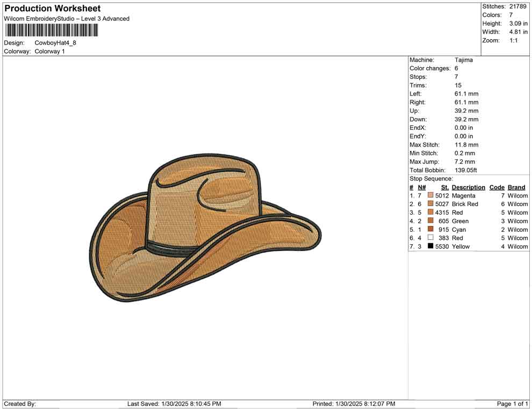The image size is (532, 409).
Task: Select the 605 Green color swatch
Action: click(x=430, y=221)
